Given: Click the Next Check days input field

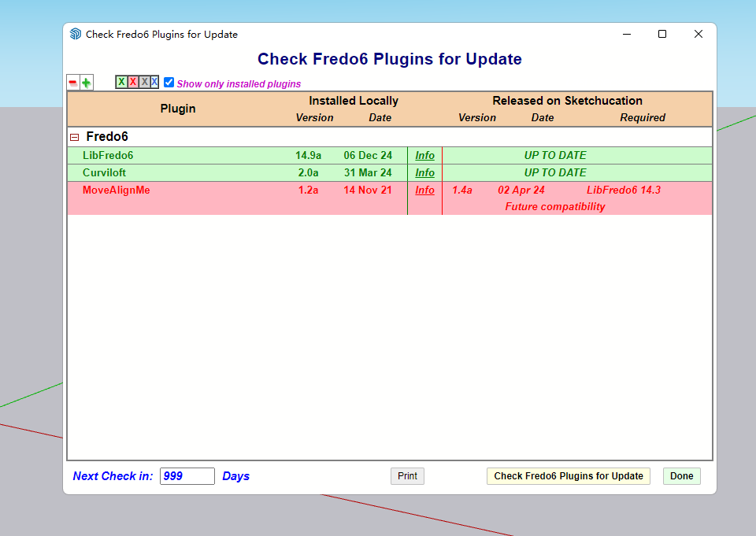Looking at the screenshot, I should 187,476.
